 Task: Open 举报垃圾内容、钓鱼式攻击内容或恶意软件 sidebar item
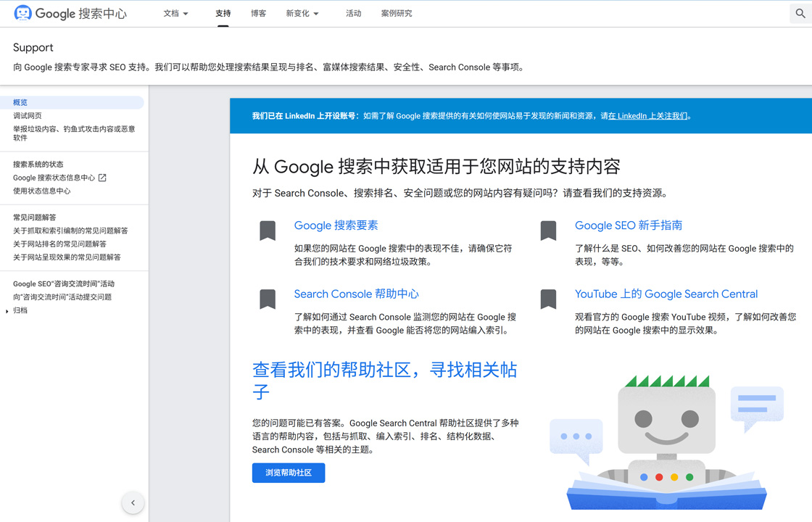[74, 133]
